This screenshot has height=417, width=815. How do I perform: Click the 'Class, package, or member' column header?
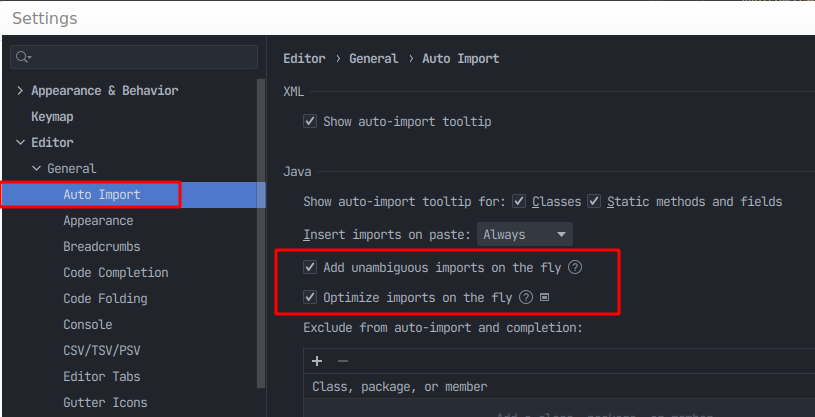400,386
